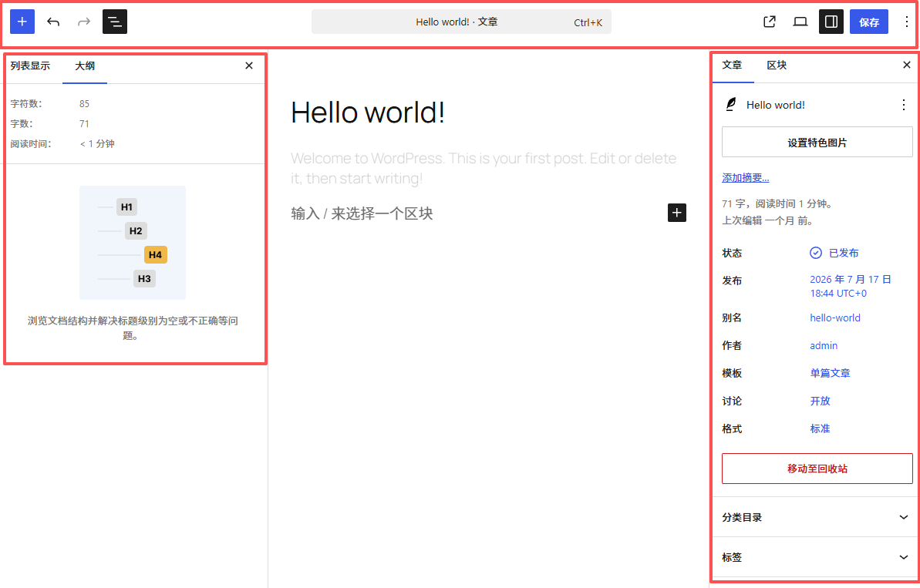Click the 输入 / 来选择一个区块 placeholder
This screenshot has height=588, width=920.
[362, 213]
